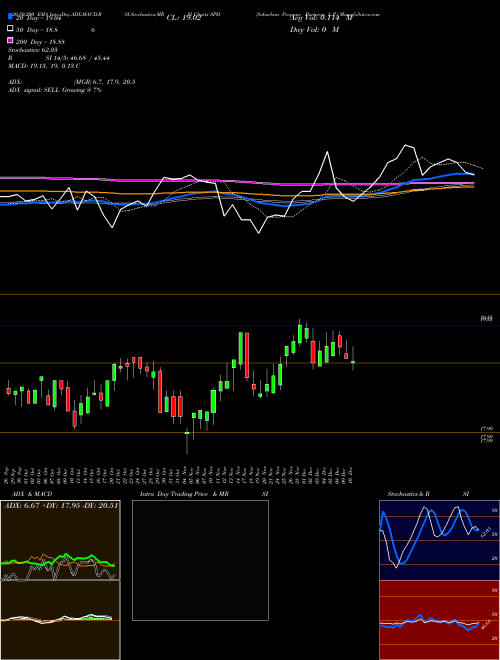This screenshot has width=500, height=660.
Task: Click the red RSI chart panel
Action: pyautogui.click(x=439, y=620)
